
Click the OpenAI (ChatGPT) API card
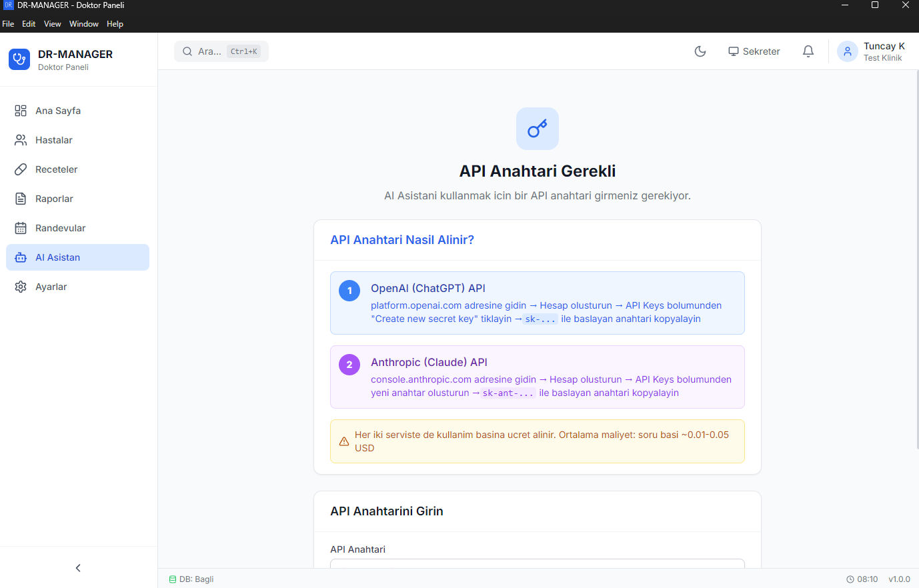tap(537, 303)
